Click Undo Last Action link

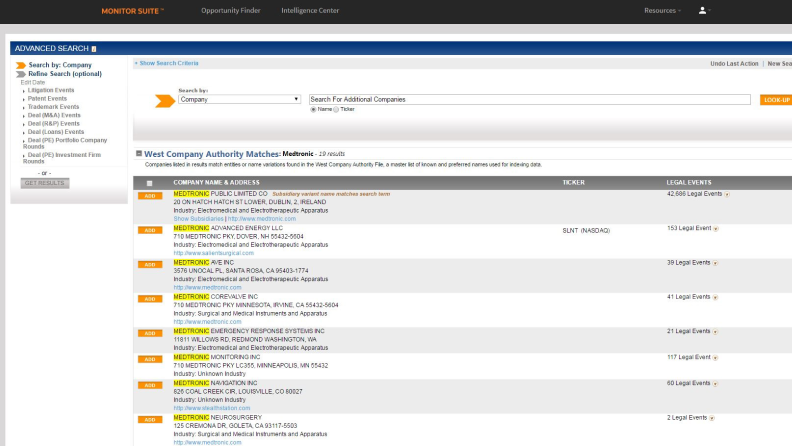coord(734,64)
